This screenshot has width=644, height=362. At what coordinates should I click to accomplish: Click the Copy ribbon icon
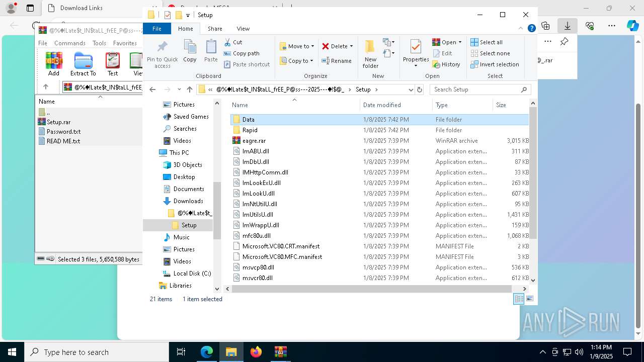[190, 51]
